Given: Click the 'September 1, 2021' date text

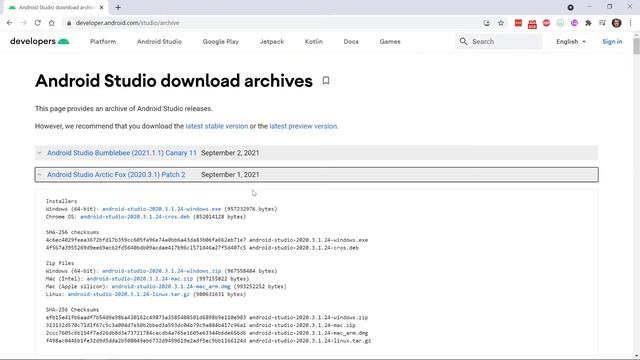Looking at the screenshot, I should (230, 174).
